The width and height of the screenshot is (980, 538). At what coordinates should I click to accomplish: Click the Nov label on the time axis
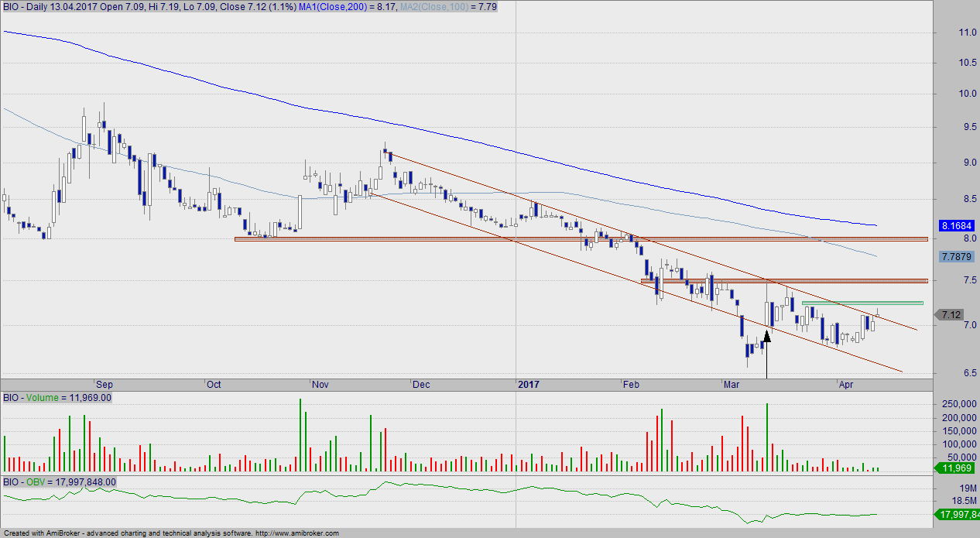coord(320,384)
